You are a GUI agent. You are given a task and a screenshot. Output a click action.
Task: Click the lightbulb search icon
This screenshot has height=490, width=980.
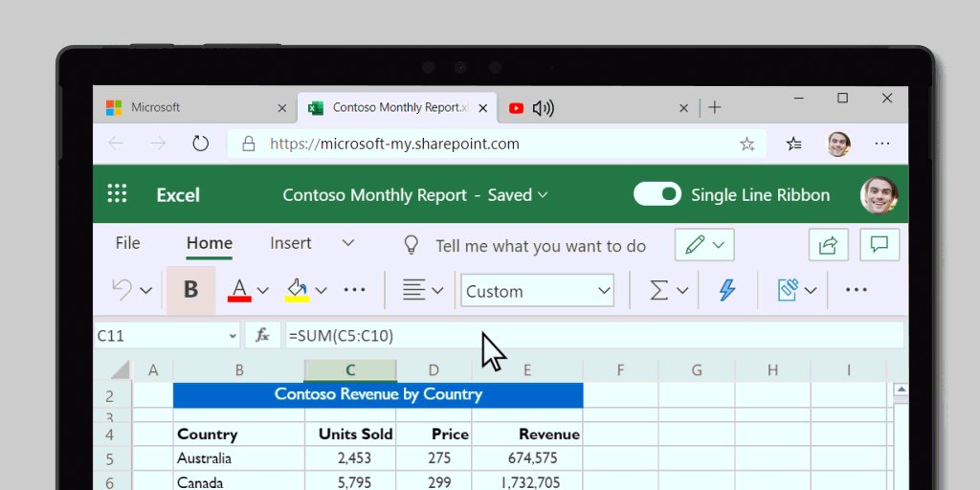[x=411, y=244]
